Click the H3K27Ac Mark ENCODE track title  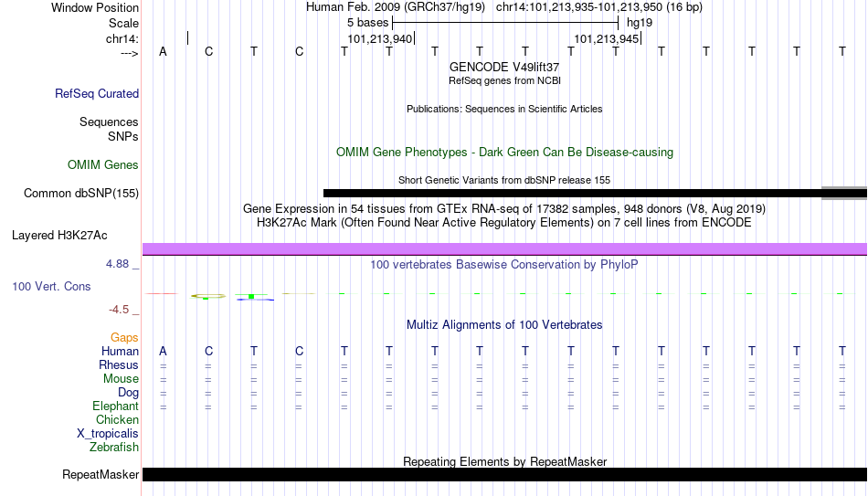504,223
